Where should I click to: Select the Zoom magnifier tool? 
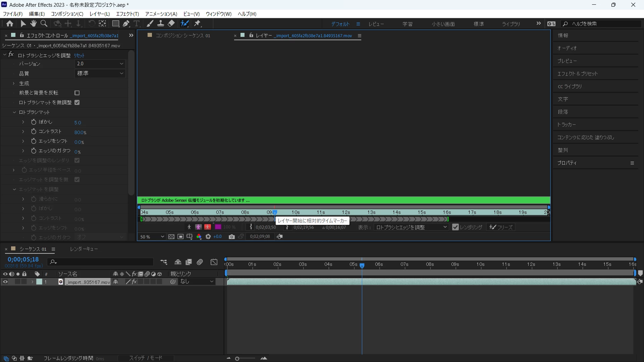pyautogui.click(x=44, y=23)
